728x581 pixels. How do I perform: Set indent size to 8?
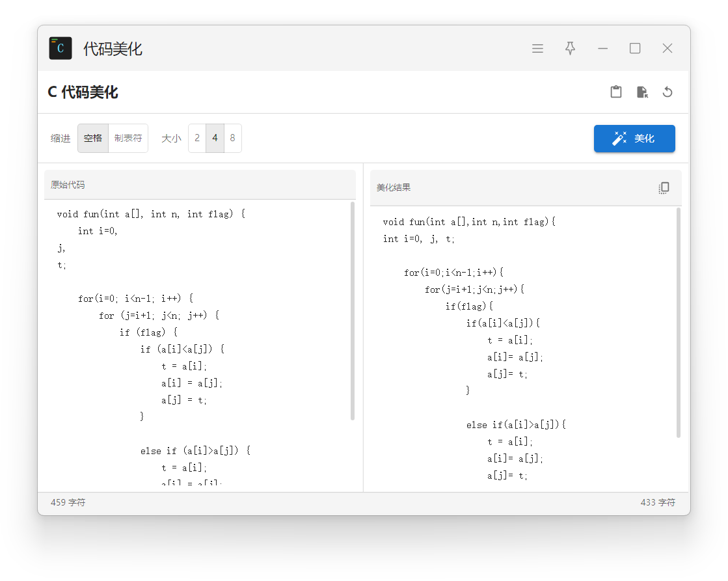pos(232,139)
